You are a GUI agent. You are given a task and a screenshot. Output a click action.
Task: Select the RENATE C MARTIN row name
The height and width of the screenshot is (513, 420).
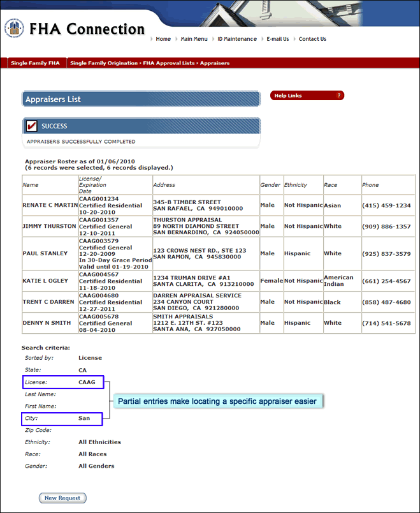(x=50, y=205)
